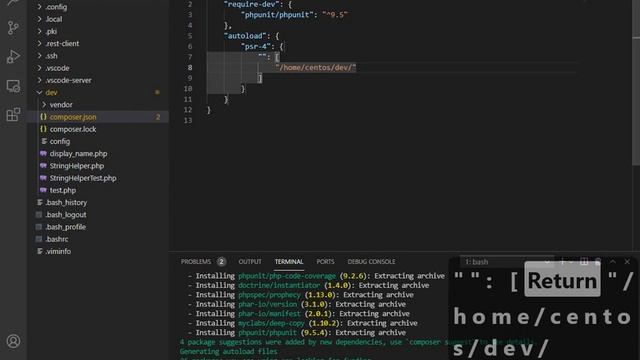Click line number 13 in the gutter
The image size is (640, 360).
(188, 120)
